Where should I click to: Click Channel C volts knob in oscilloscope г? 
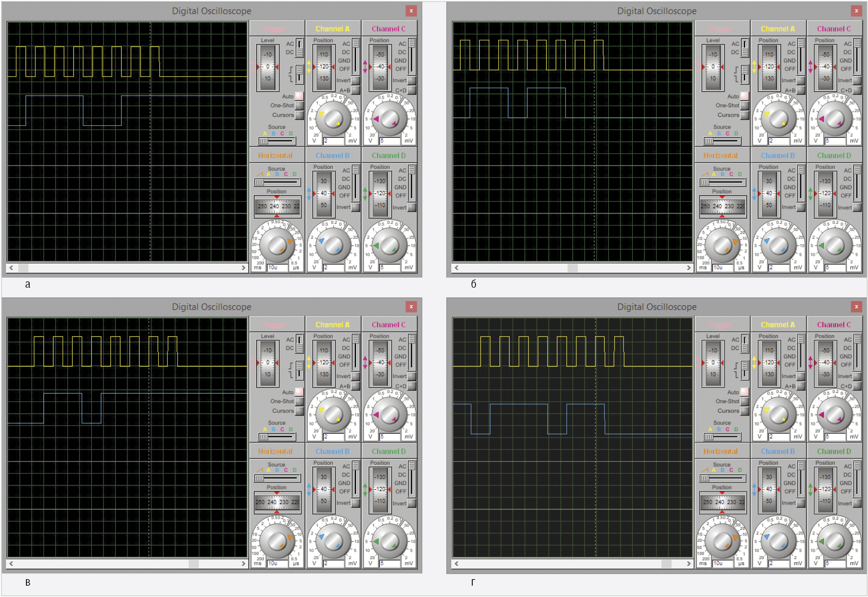coord(834,415)
